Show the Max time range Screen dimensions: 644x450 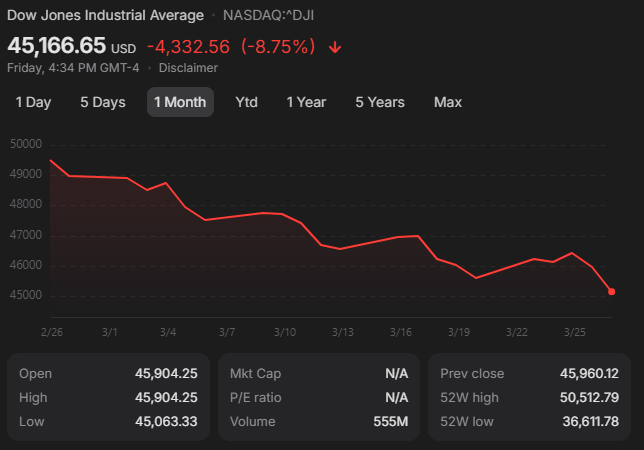click(448, 102)
